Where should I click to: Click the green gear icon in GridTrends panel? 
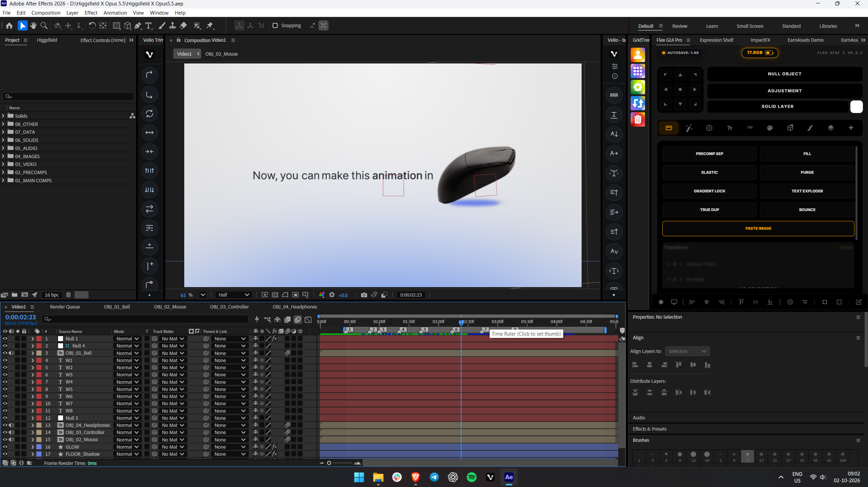638,87
